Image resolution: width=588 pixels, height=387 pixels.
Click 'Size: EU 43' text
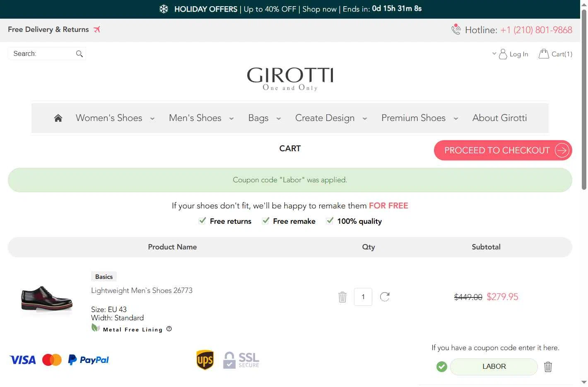click(109, 310)
